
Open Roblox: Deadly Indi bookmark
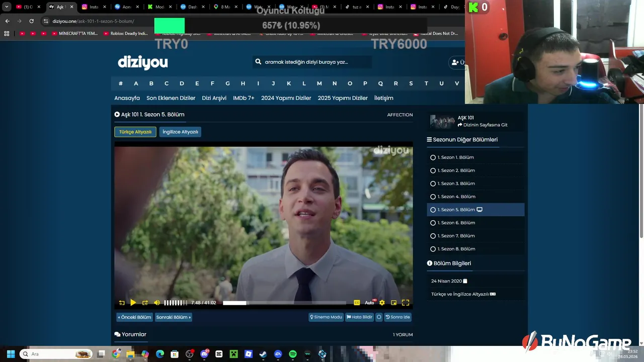pos(126,34)
